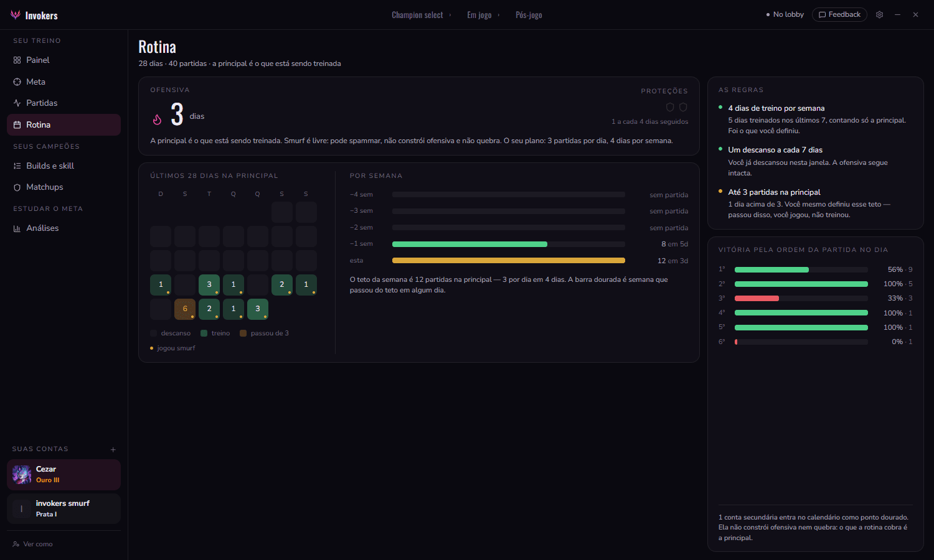
Task: Click the Invokers logo icon
Action: (16, 15)
